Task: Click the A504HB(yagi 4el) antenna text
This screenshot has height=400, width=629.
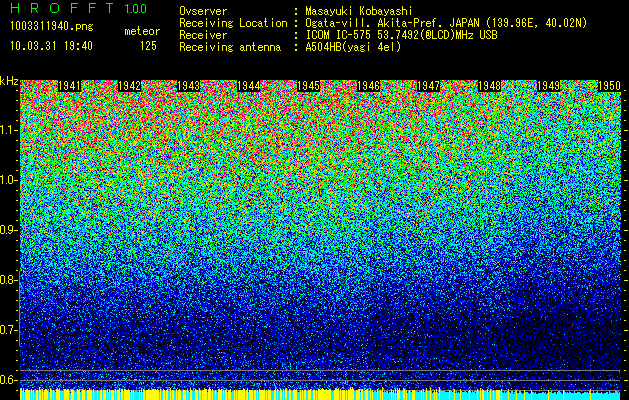Action: [x=353, y=47]
